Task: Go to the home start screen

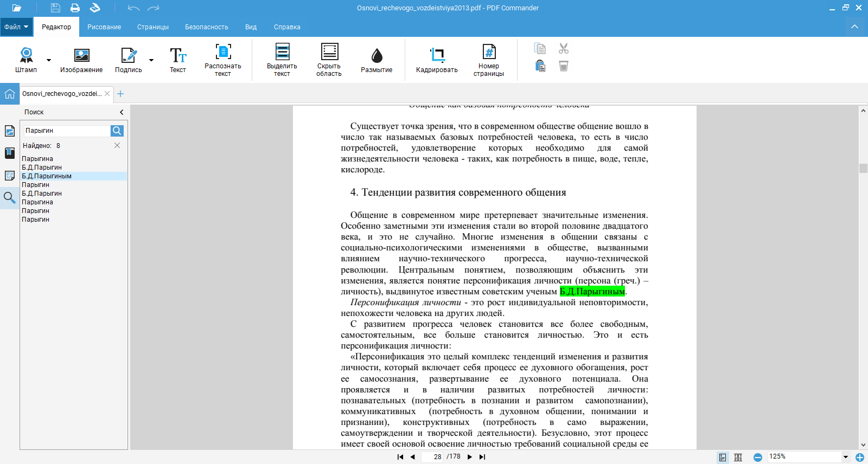Action: (10, 94)
